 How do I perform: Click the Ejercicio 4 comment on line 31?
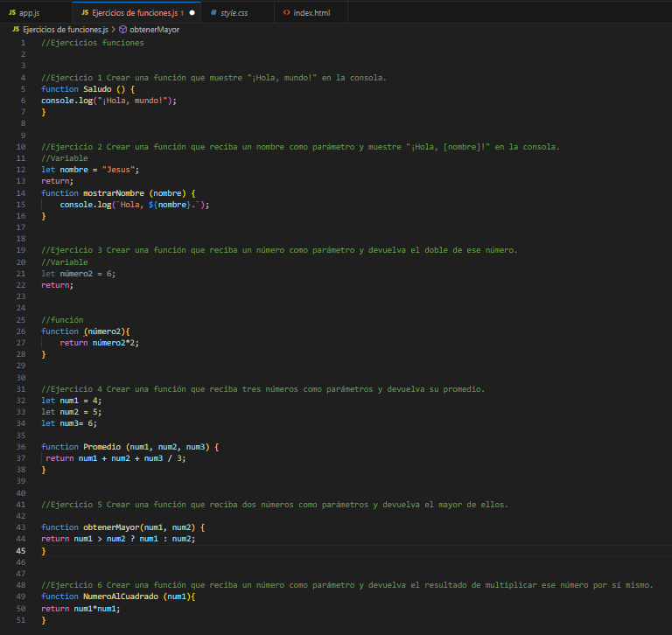(263, 389)
